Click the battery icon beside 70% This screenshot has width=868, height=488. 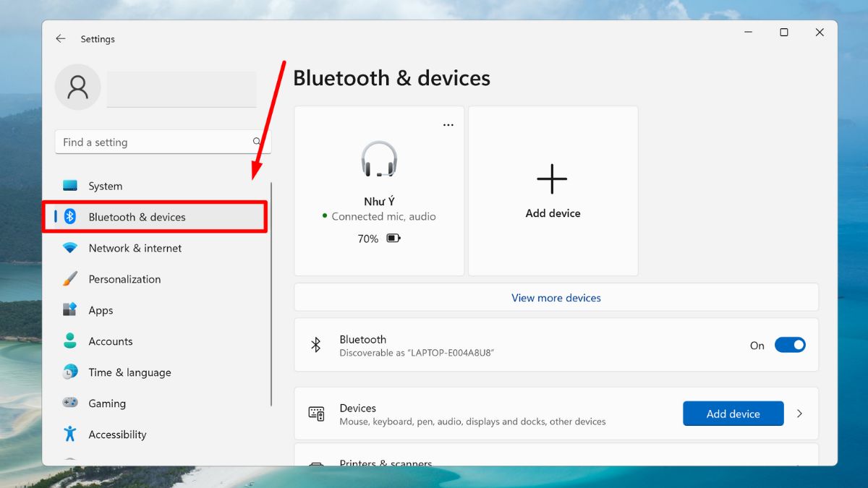tap(393, 238)
